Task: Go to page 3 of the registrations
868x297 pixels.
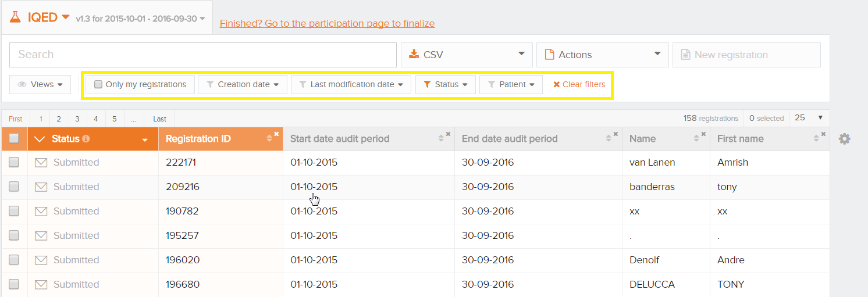Action: (x=77, y=119)
